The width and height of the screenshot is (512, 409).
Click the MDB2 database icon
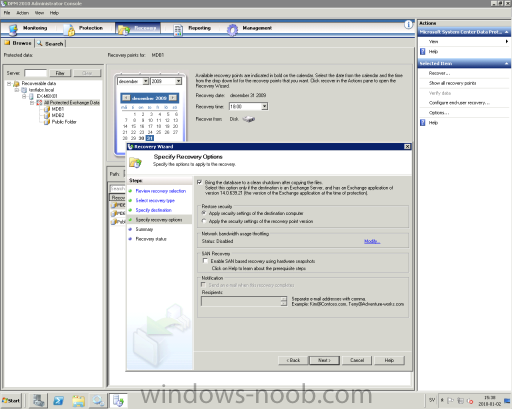tap(47, 115)
